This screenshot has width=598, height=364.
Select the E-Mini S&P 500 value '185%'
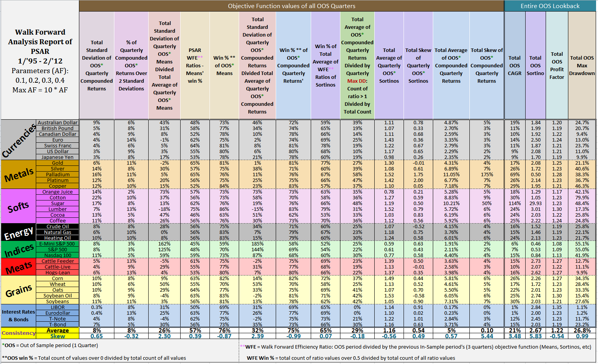257,244
